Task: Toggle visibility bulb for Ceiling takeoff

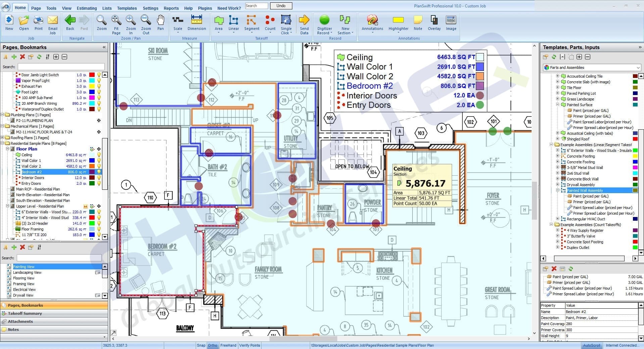Action: click(x=99, y=155)
